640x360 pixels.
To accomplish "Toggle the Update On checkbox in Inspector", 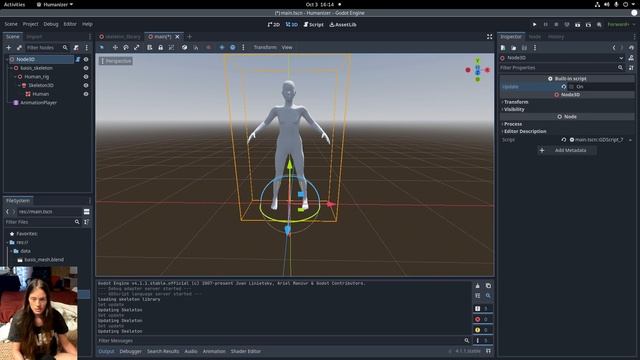I will point(571,87).
